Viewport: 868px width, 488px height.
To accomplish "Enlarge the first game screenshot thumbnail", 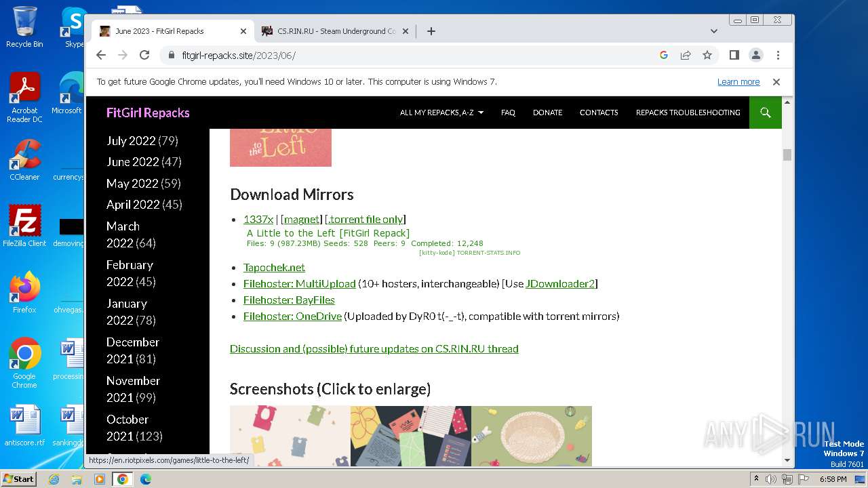I will point(290,436).
